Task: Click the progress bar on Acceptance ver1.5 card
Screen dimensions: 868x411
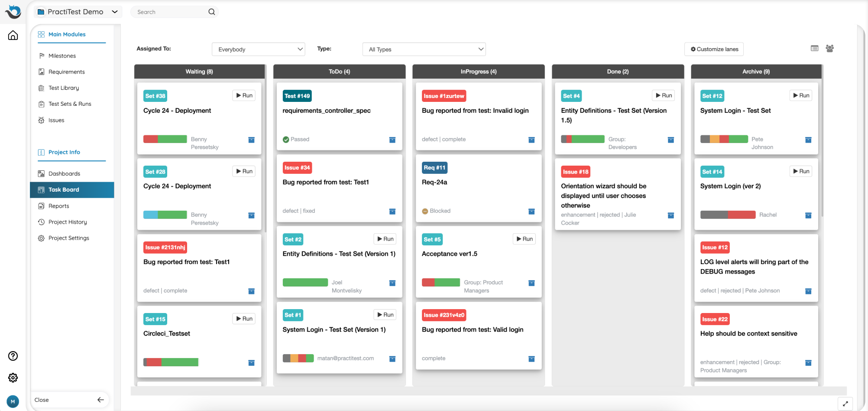Action: tap(441, 282)
